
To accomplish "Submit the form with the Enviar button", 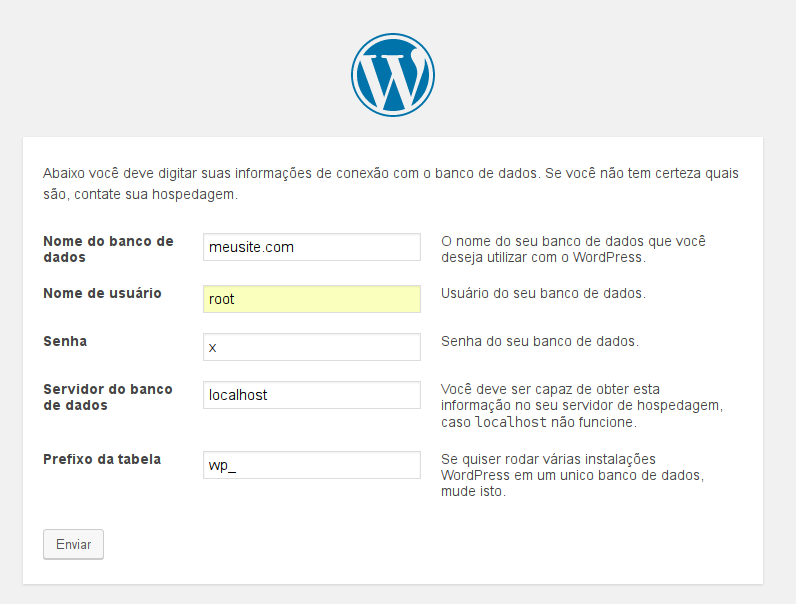I will 74,545.
